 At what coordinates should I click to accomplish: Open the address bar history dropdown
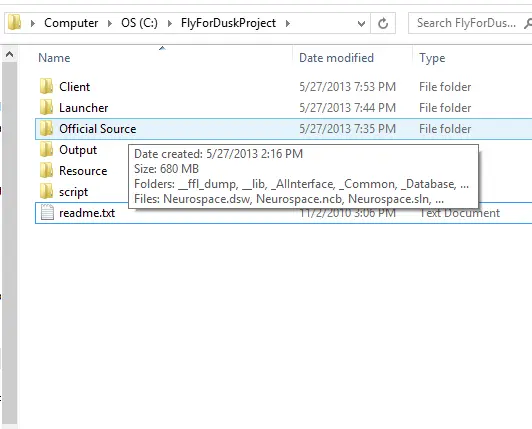click(361, 23)
